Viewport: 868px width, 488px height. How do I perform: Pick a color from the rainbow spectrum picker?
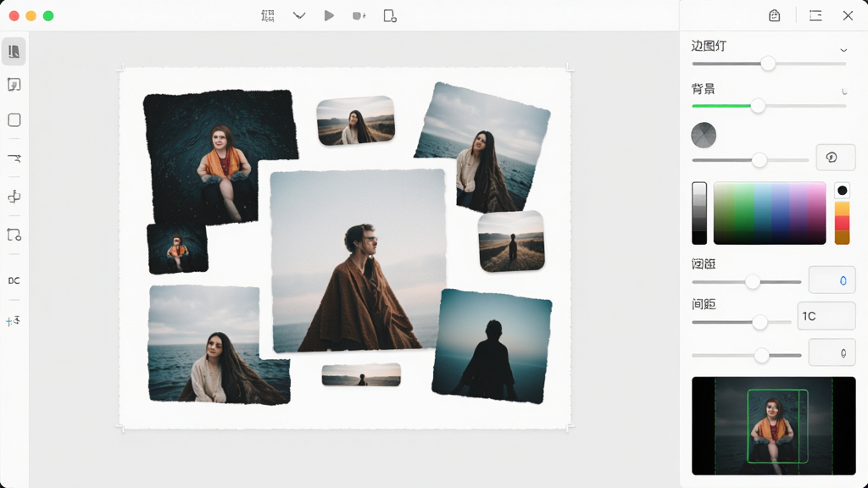770,213
